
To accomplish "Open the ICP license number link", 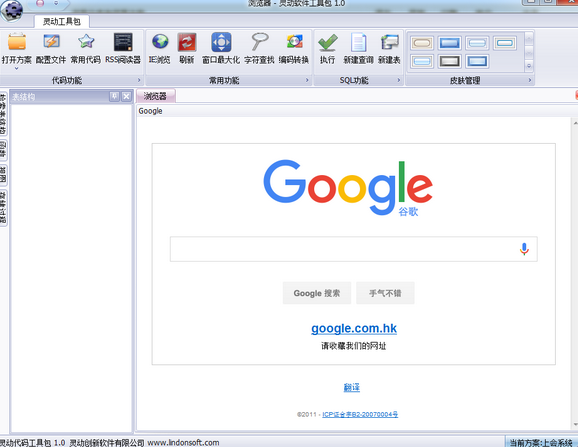I will tap(360, 415).
